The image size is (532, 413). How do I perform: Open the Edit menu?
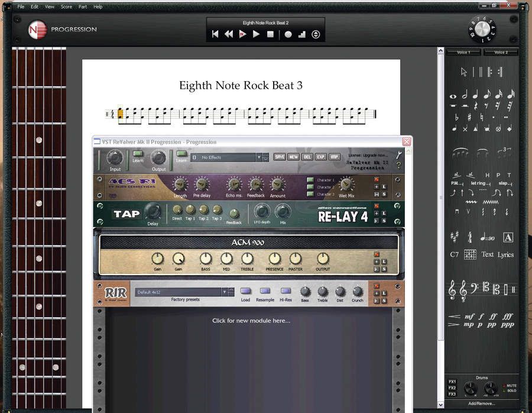(34, 7)
